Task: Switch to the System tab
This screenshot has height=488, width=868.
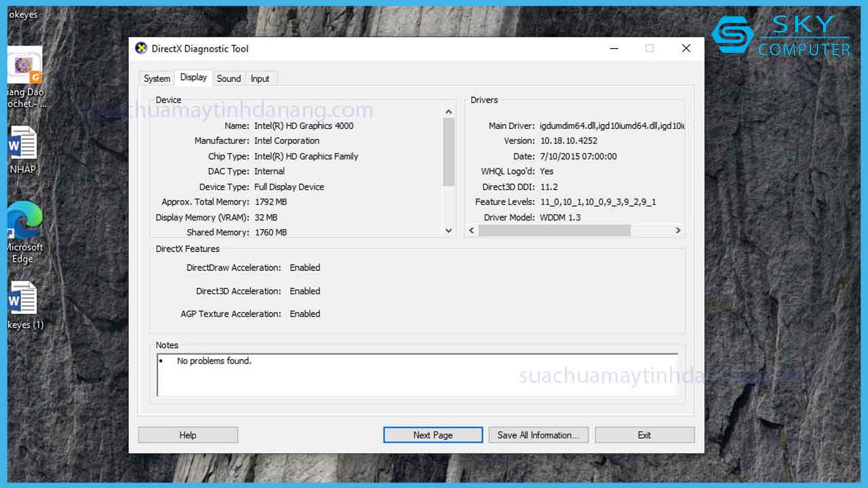Action: [157, 79]
